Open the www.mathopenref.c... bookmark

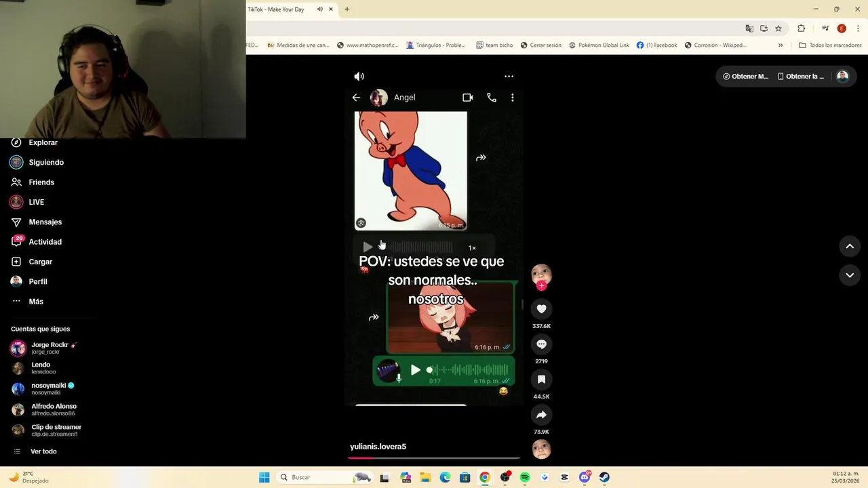tap(367, 45)
